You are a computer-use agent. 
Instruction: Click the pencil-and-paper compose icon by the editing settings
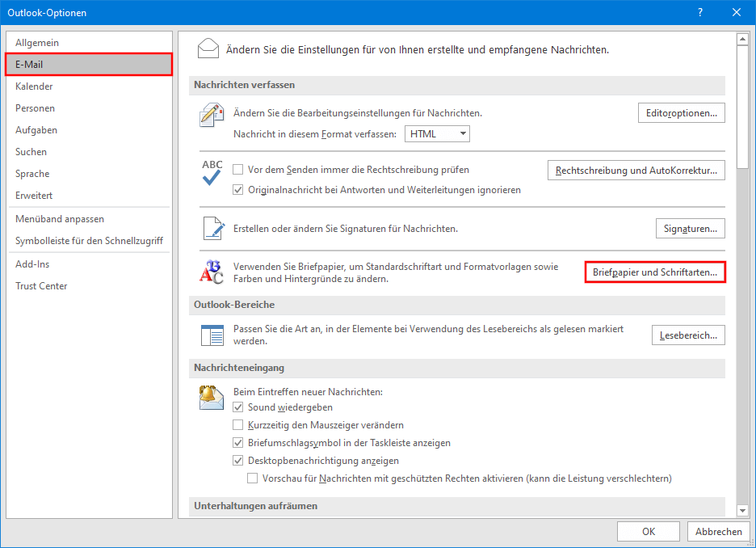pos(212,115)
